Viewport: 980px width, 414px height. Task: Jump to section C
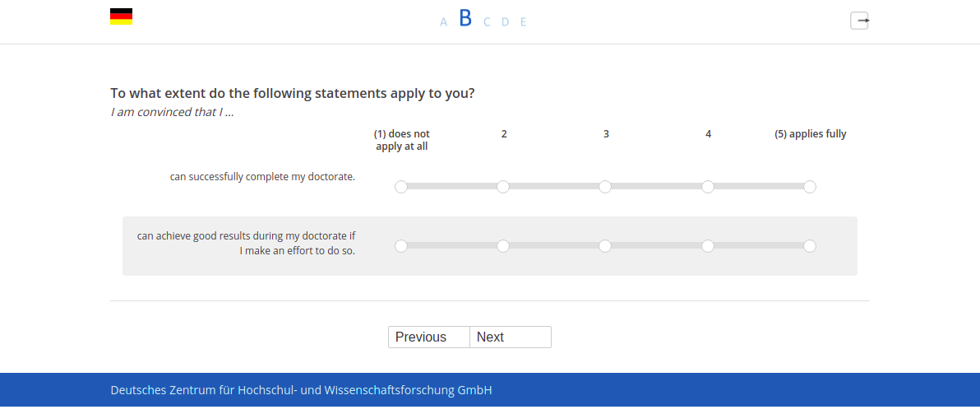487,22
